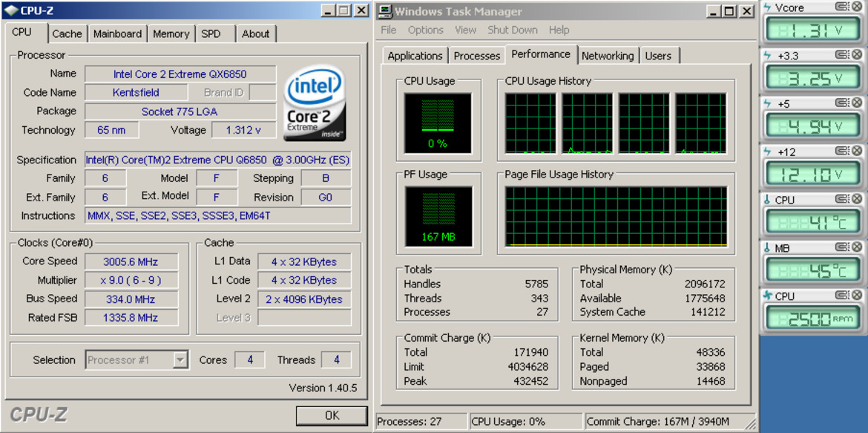
Task: Open the Memory tab in CPU-Z
Action: pos(171,34)
